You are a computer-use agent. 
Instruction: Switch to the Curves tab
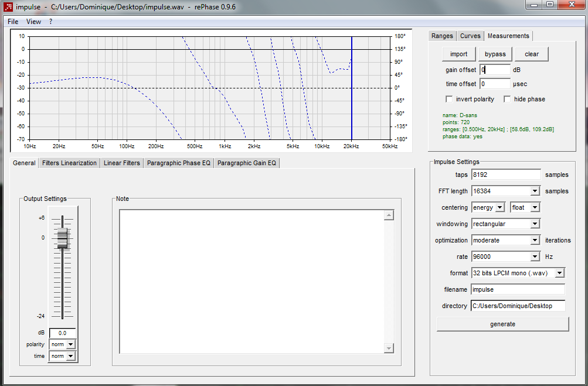coord(470,36)
